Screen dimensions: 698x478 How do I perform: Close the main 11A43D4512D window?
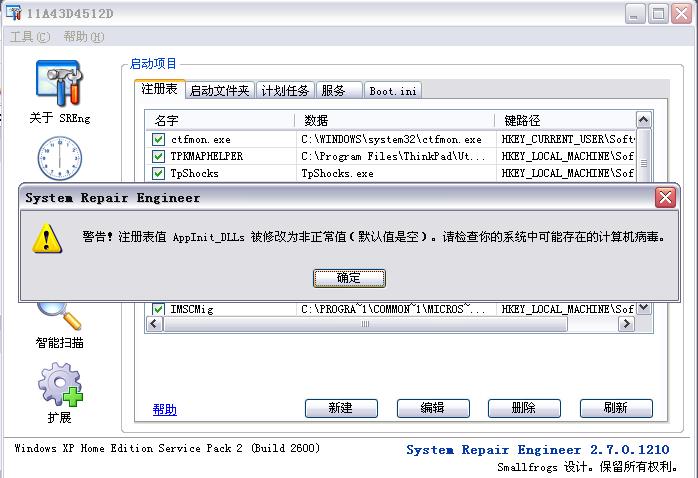point(681,14)
